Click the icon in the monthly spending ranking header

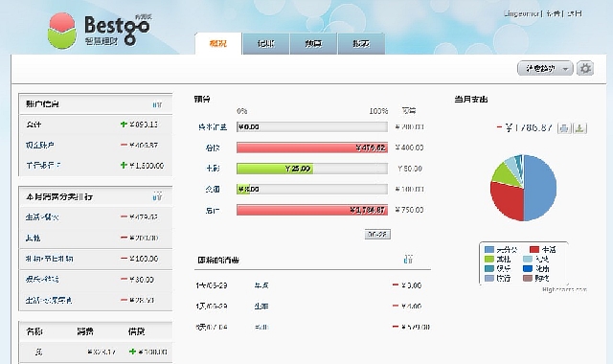click(x=157, y=196)
